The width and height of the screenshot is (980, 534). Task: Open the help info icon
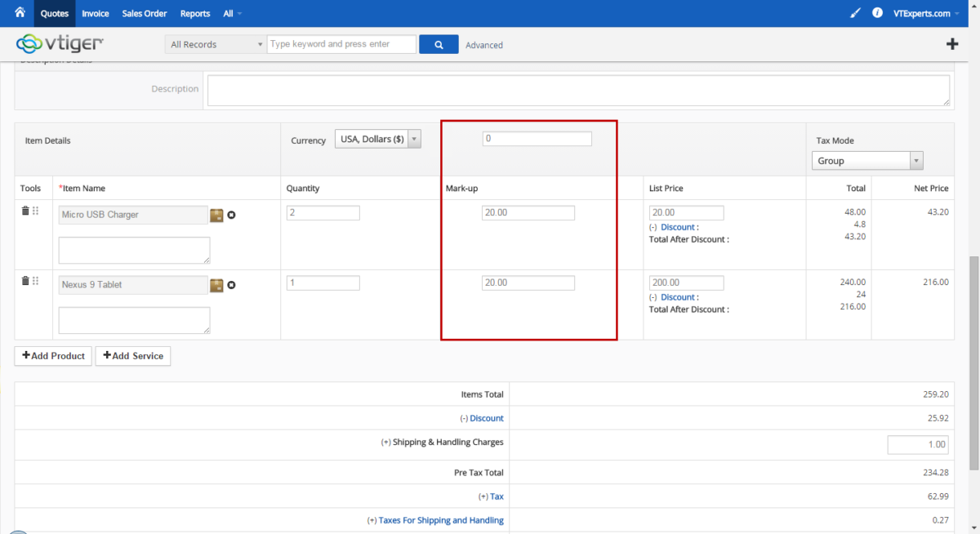click(876, 13)
